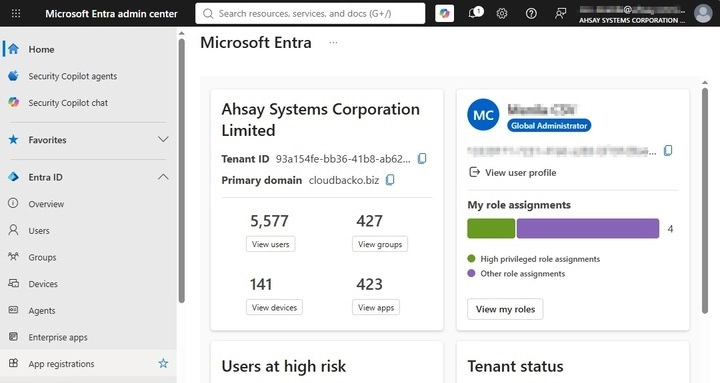720x383 pixels.
Task: Copy the Tenant ID value
Action: click(x=422, y=159)
